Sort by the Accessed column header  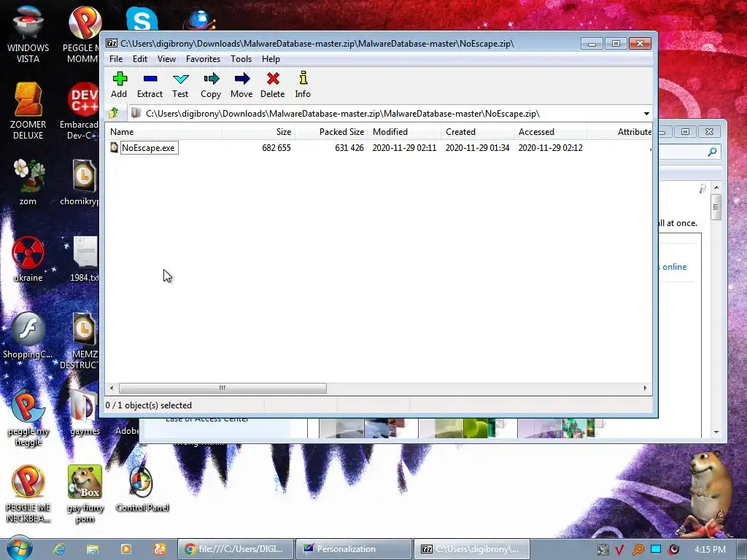(x=550, y=132)
